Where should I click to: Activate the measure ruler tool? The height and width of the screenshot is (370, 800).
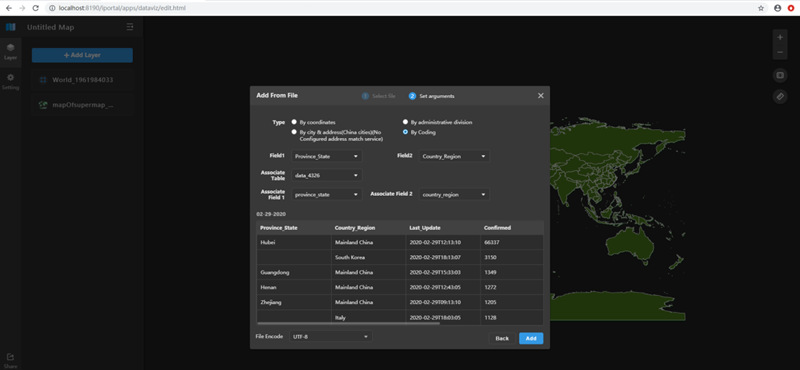pyautogui.click(x=780, y=96)
